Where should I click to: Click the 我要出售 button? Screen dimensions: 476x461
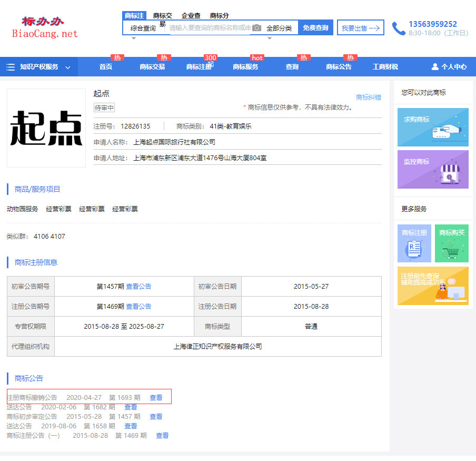pos(361,27)
